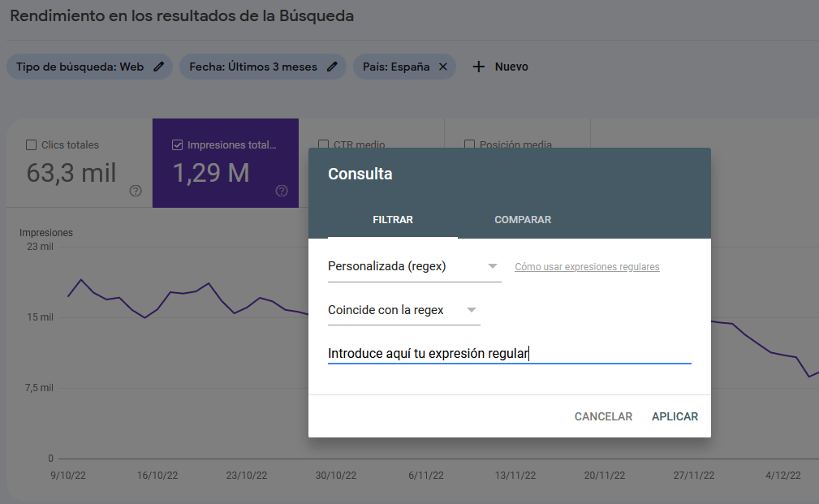Add a new filter with Nuevo
This screenshot has height=504, width=819.
(x=500, y=67)
